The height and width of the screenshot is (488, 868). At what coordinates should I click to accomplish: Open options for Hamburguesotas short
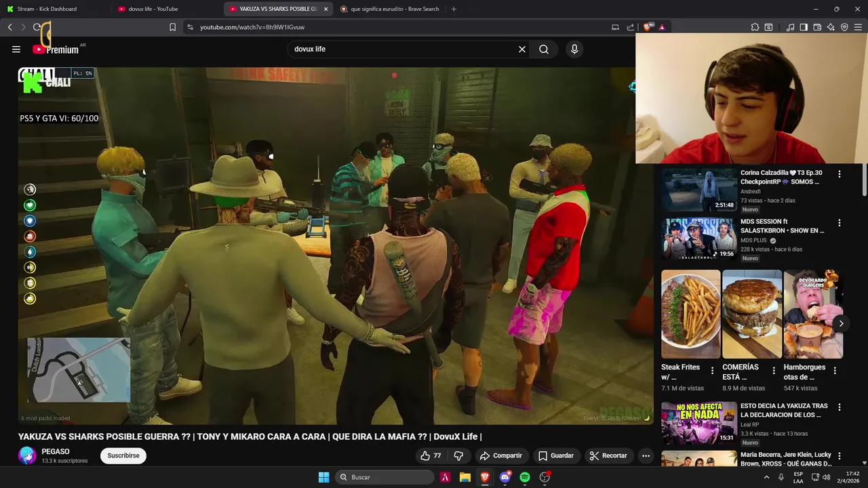coord(835,371)
